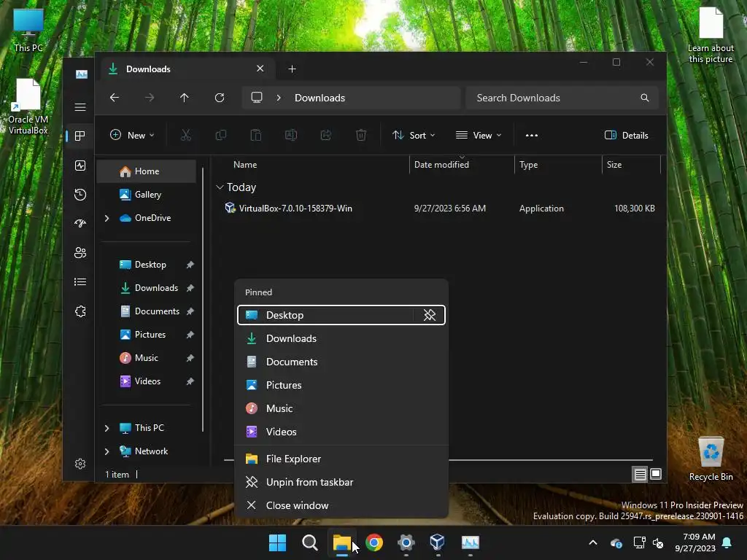747x560 pixels.
Task: Click the Cut toolbar icon
Action: pyautogui.click(x=186, y=135)
